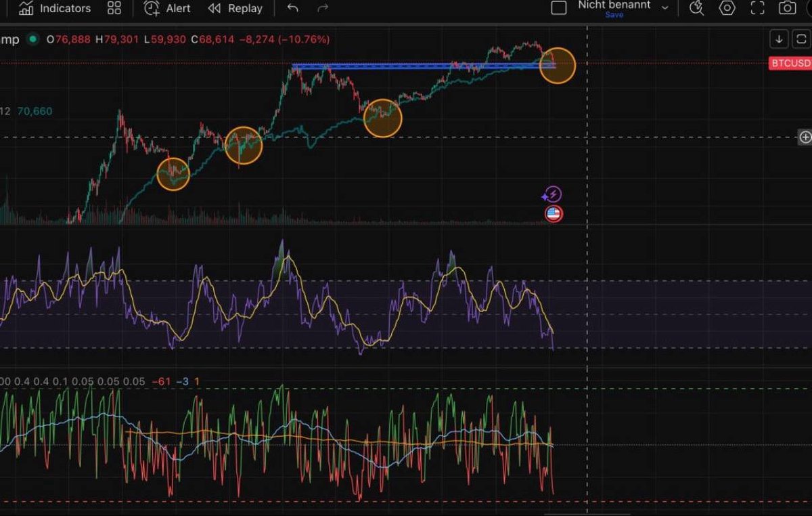The height and width of the screenshot is (516, 812).
Task: Open the indicator templates grid icon
Action: coord(114,9)
